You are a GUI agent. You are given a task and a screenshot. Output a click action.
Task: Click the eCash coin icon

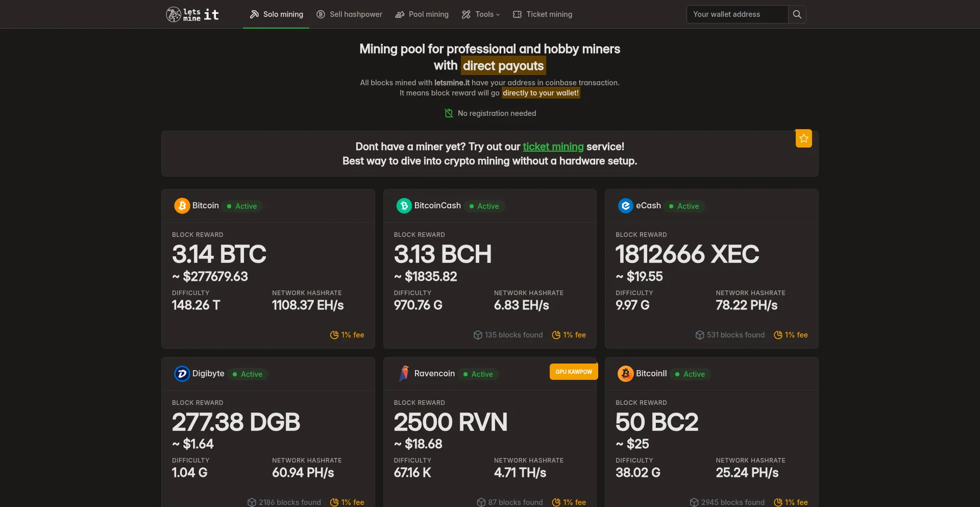[625, 206]
